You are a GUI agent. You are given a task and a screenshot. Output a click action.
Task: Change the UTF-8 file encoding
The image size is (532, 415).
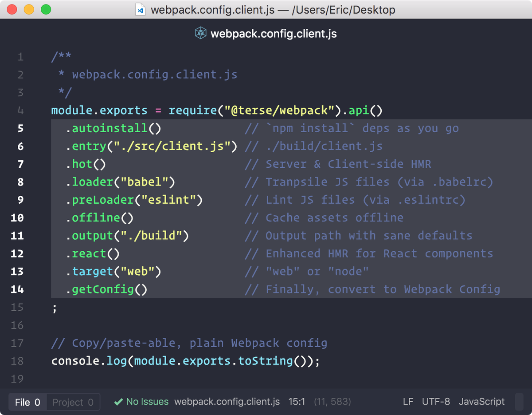(436, 402)
